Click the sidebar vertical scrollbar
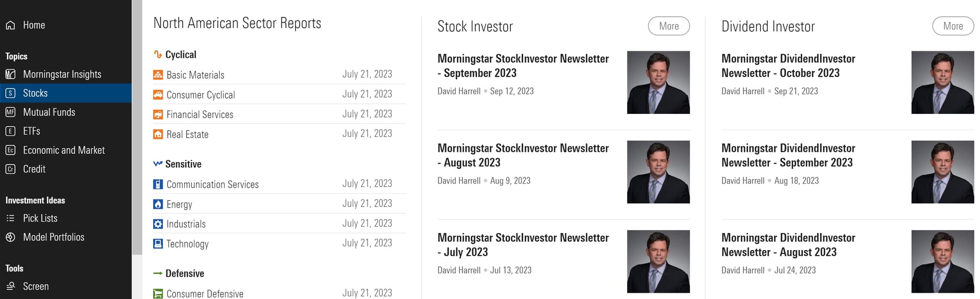Viewport: 980px width, 299px height. (x=137, y=128)
